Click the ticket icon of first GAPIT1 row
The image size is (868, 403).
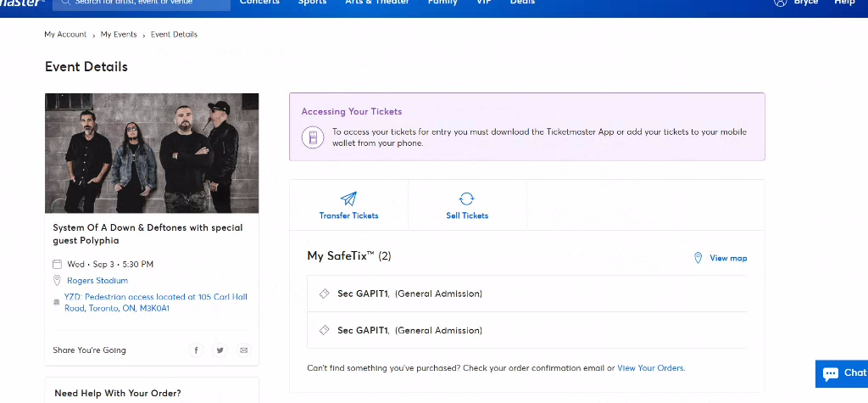(x=325, y=294)
